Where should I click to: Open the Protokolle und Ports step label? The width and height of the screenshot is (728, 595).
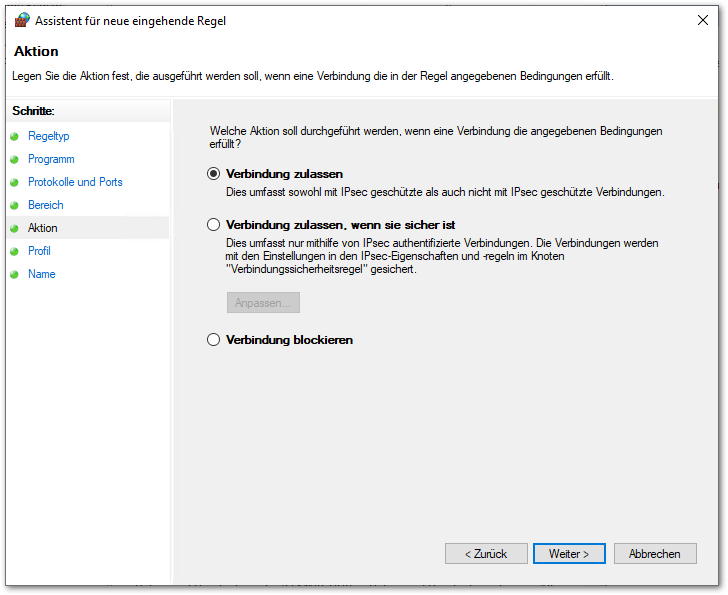pyautogui.click(x=75, y=182)
